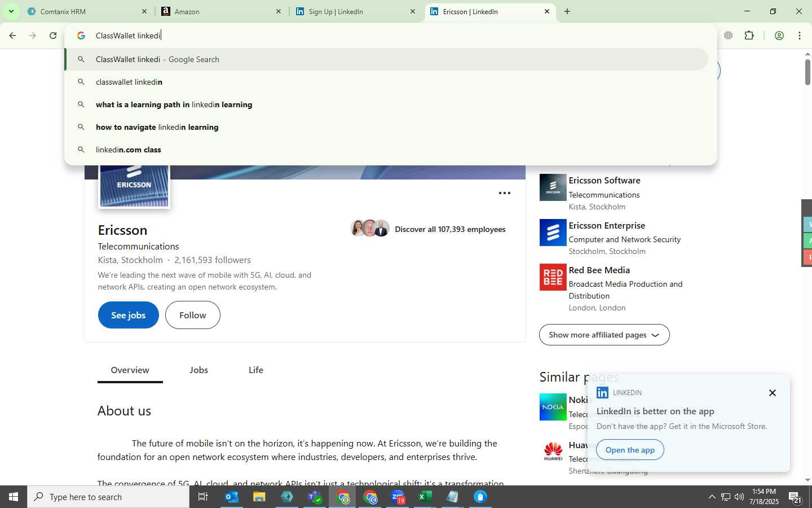The height and width of the screenshot is (508, 812).
Task: Follow the Ericsson page
Action: coord(193,315)
